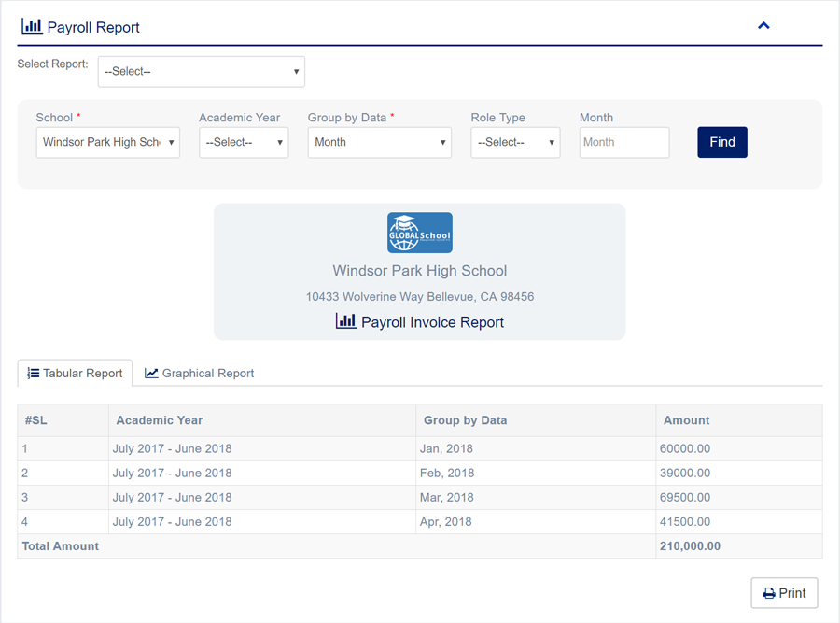Viewport: 840px width, 623px height.
Task: Select the Feb, 2018 cell
Action: [536, 474]
